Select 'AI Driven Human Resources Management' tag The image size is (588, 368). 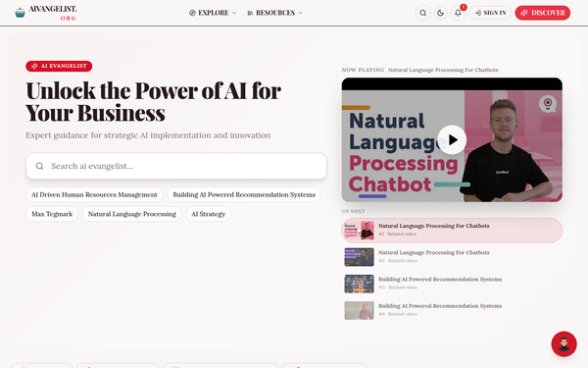[94, 194]
